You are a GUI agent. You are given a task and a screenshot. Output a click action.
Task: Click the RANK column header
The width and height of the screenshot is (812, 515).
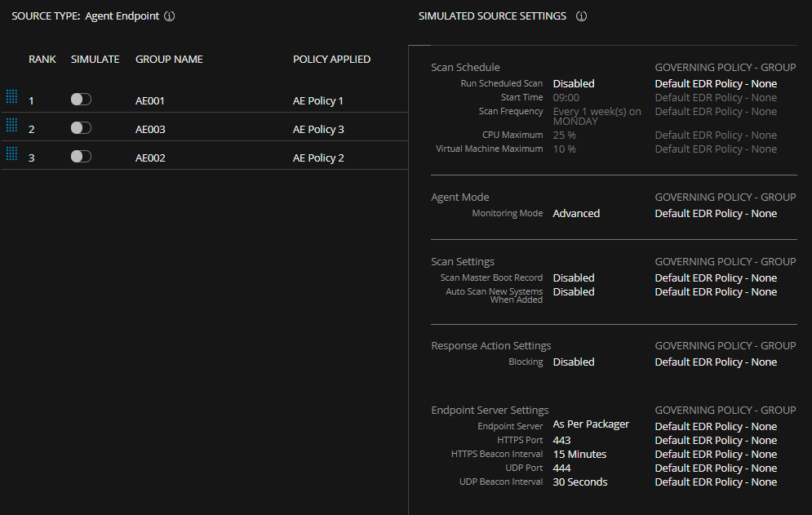pos(42,59)
